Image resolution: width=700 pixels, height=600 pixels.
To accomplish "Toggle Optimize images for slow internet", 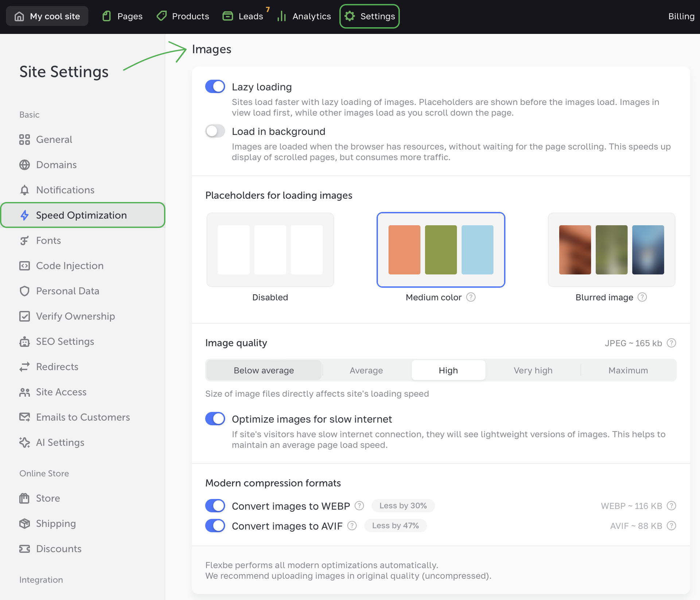I will click(x=215, y=419).
